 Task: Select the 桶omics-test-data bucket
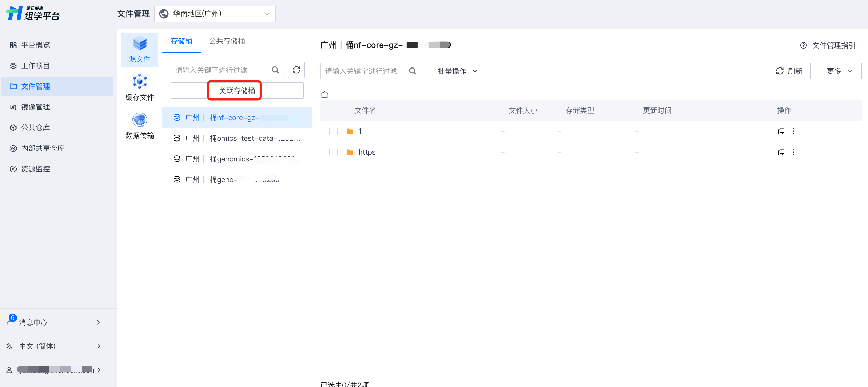(237, 138)
